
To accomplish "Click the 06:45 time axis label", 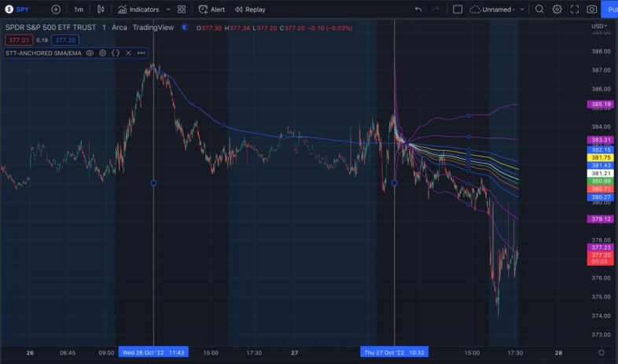I will (68, 352).
